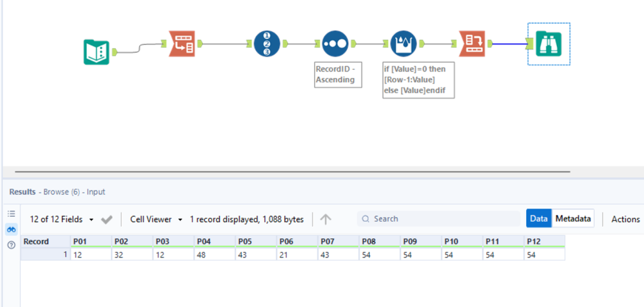Click the search magnifier icon

pos(366,219)
